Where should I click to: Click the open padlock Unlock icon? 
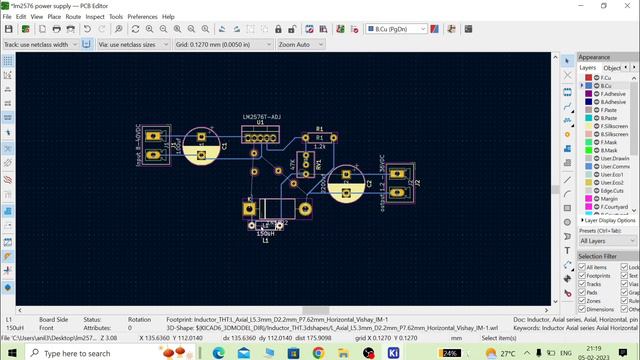(x=292, y=29)
